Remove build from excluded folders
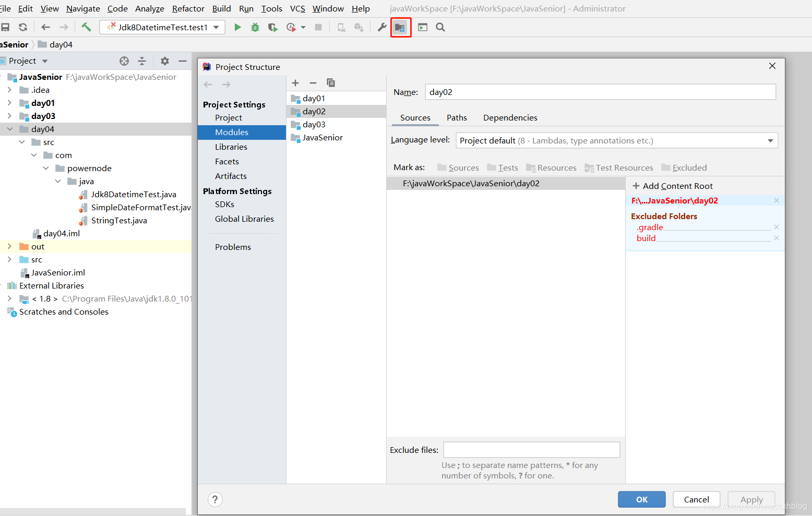 point(777,238)
